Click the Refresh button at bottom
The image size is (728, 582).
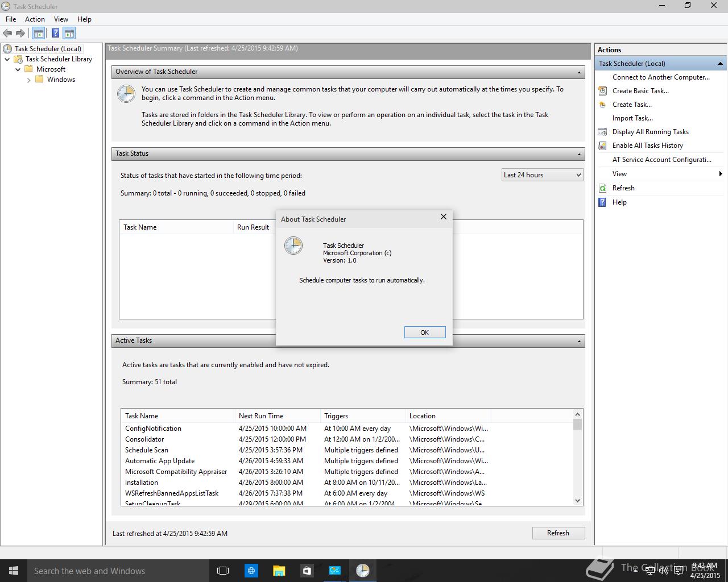click(558, 533)
